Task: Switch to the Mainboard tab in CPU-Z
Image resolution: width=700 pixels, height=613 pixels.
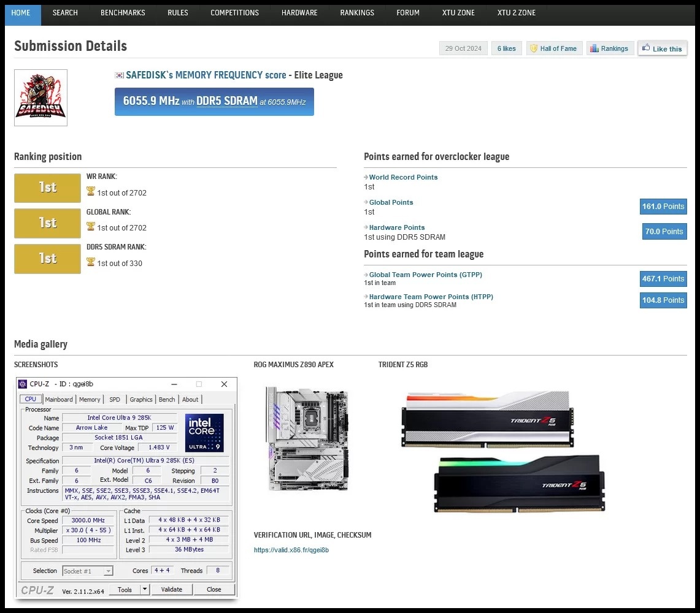Action: [59, 400]
